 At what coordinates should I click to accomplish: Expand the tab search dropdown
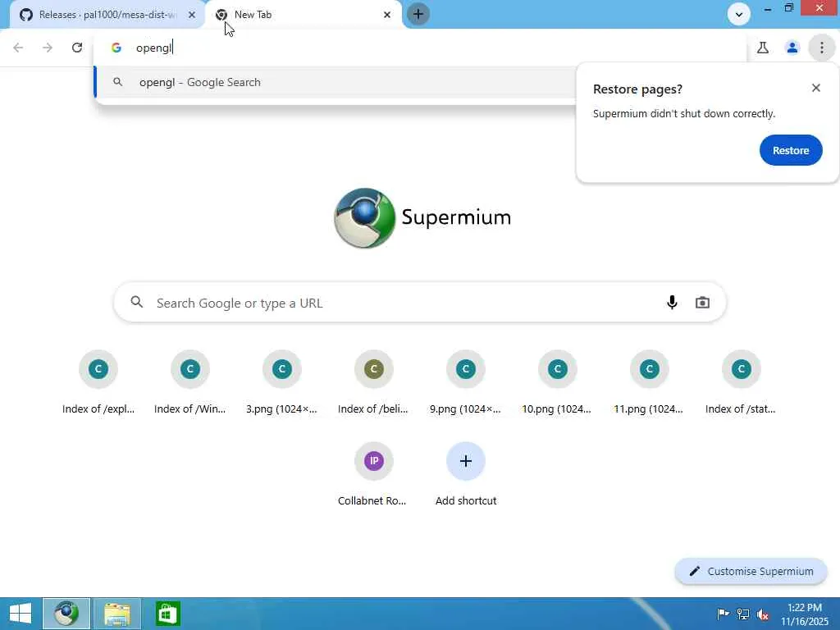739,15
